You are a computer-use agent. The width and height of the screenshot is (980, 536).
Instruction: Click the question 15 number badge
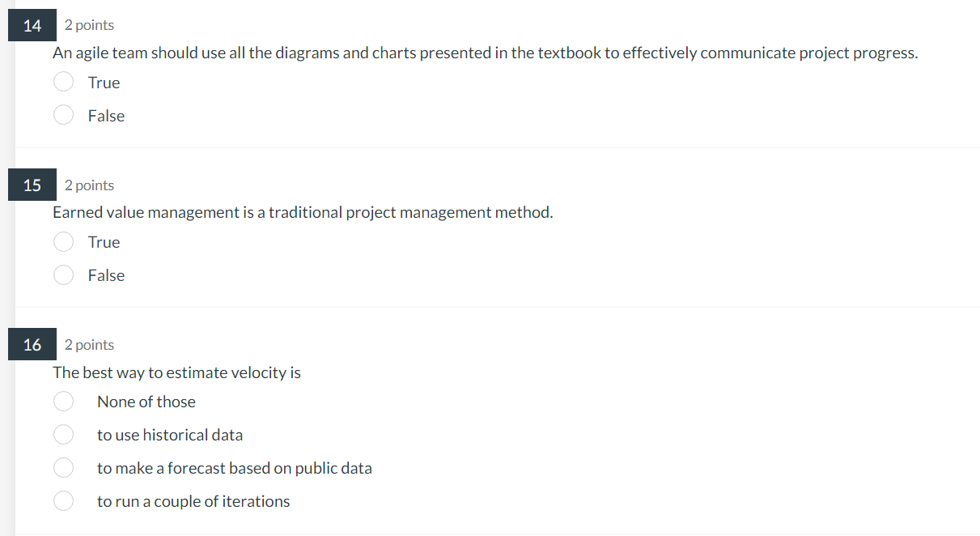coord(32,185)
